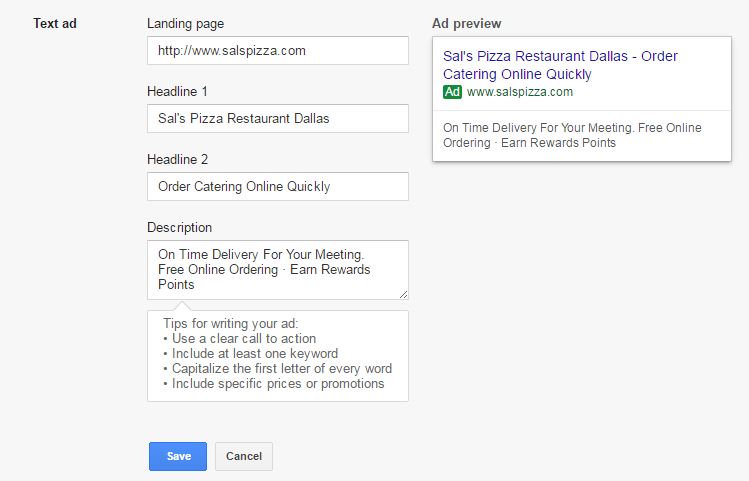Click 'Tips for writing your ad:' text
The height and width of the screenshot is (481, 749).
tap(231, 323)
